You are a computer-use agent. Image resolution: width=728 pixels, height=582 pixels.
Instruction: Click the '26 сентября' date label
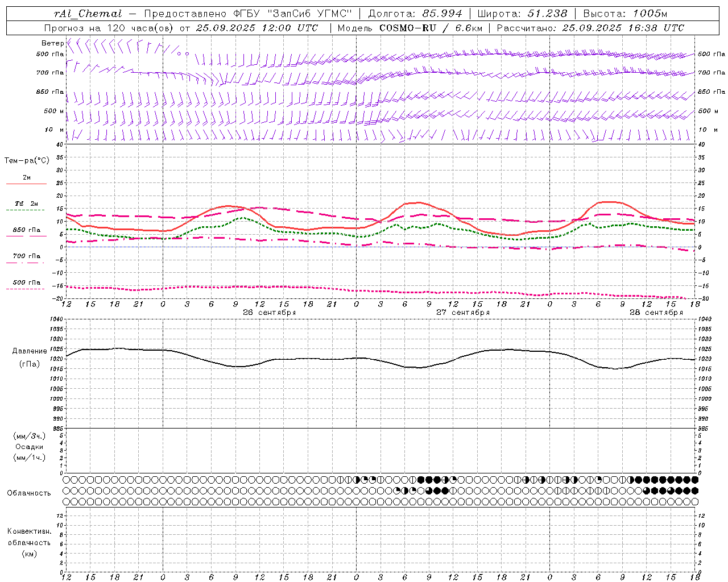[x=270, y=313]
